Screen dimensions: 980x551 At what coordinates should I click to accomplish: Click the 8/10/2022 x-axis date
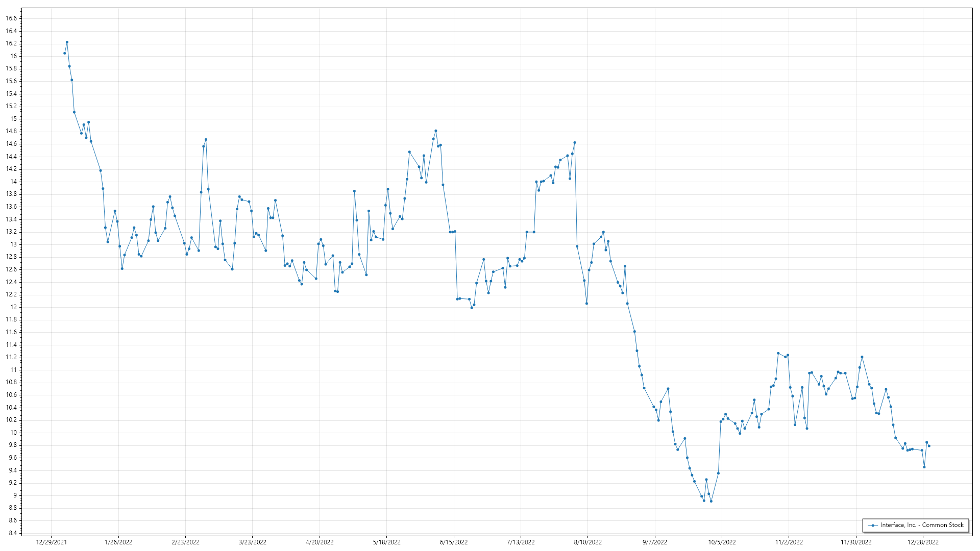coord(588,542)
